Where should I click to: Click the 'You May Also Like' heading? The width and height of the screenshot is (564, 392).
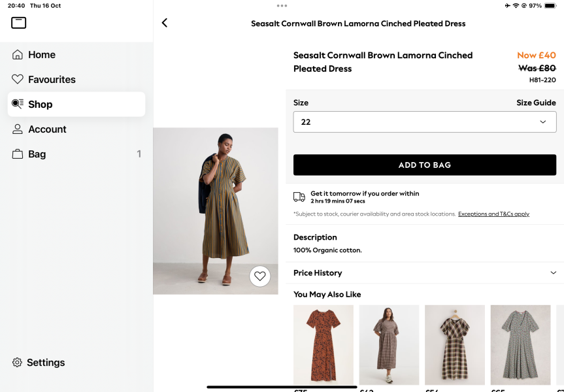(x=327, y=295)
